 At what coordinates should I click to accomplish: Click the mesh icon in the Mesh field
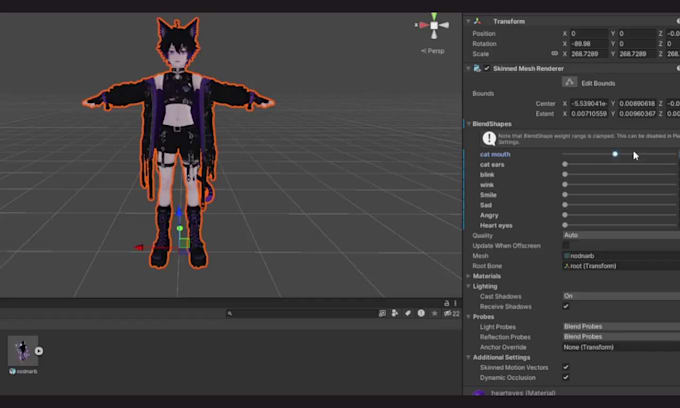(566, 256)
